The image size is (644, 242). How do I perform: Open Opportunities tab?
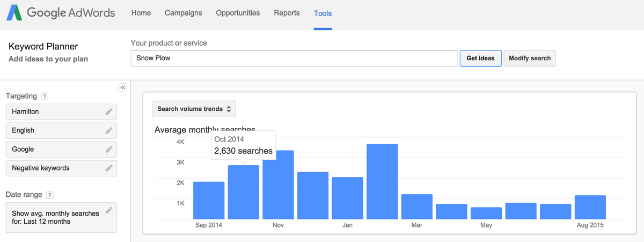pyautogui.click(x=238, y=13)
